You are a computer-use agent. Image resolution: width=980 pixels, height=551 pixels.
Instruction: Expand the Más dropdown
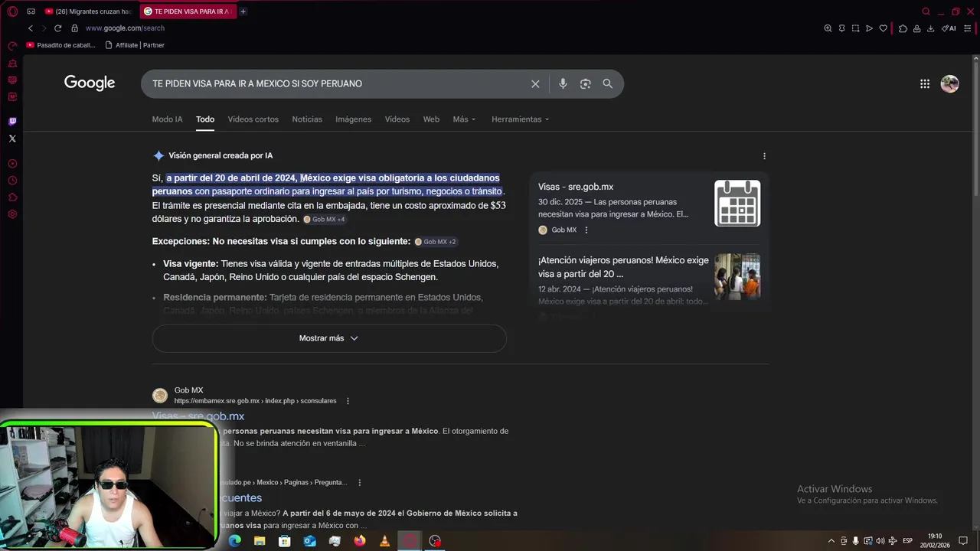coord(464,119)
